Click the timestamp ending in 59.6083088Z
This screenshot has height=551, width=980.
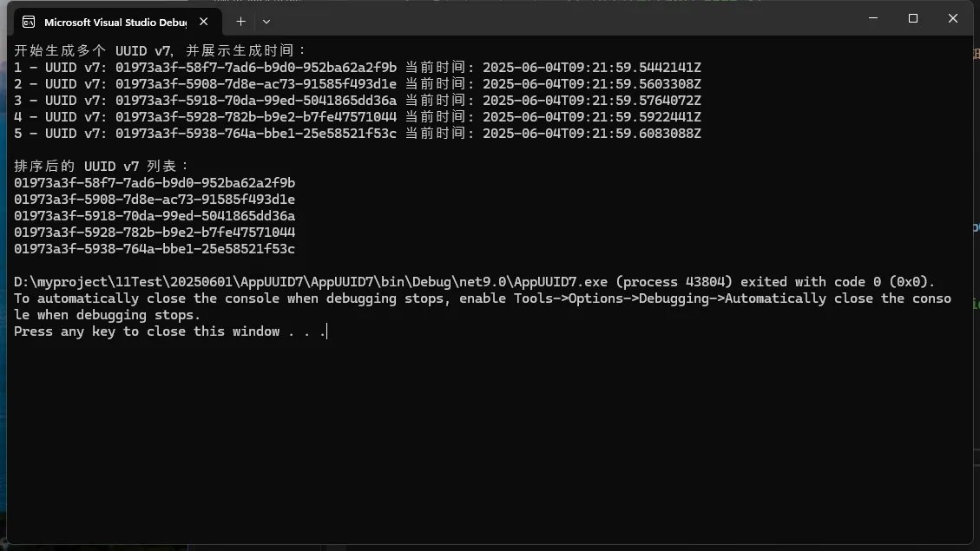(591, 133)
